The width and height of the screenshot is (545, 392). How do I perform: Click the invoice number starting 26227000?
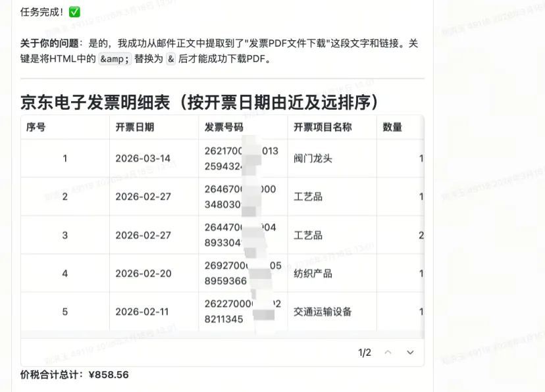[243, 312]
